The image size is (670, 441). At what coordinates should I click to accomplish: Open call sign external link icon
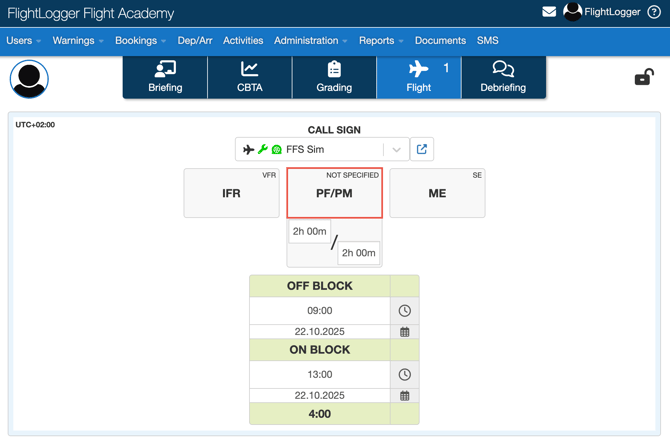[422, 149]
